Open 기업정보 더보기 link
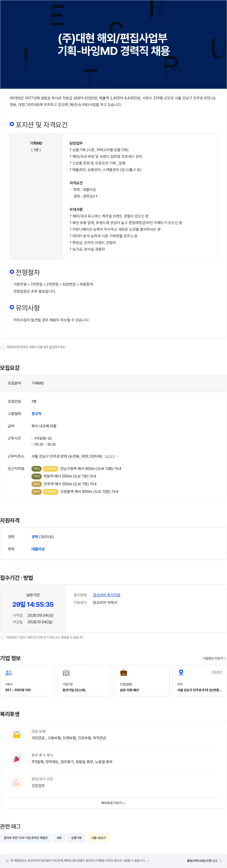 pyautogui.click(x=214, y=658)
